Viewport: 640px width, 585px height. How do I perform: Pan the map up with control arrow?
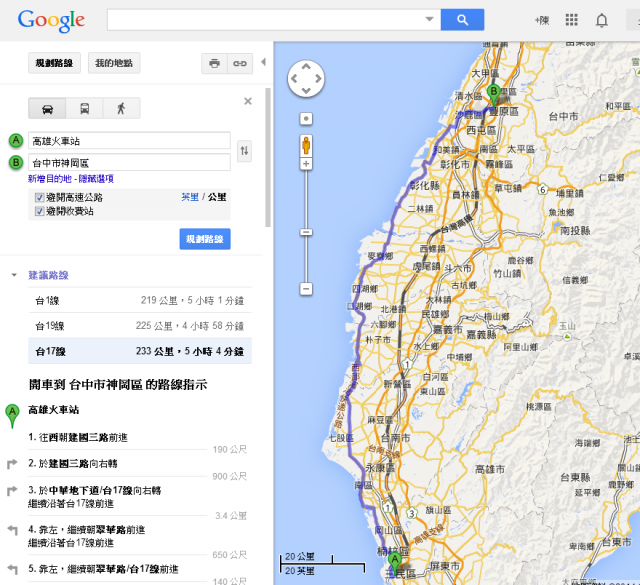pos(306,67)
